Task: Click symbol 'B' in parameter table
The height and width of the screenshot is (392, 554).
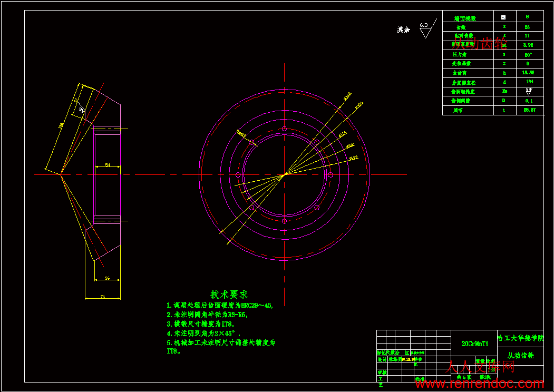Action: point(504,101)
